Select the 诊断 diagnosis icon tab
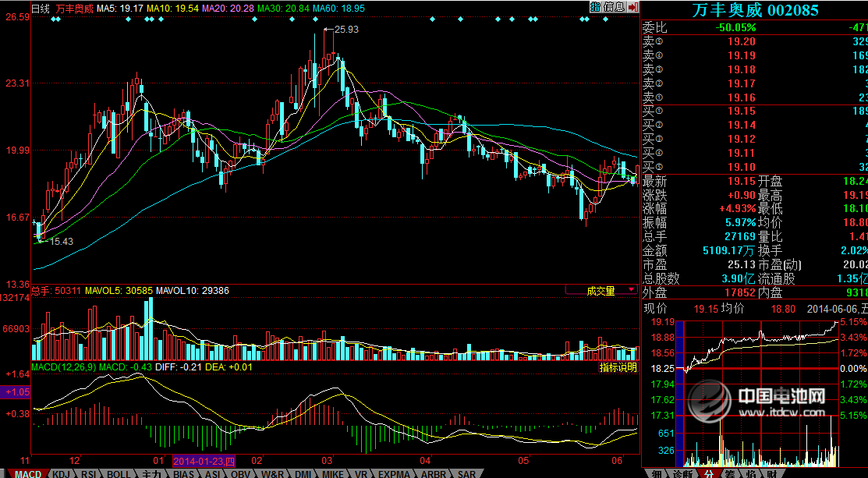 (x=682, y=473)
